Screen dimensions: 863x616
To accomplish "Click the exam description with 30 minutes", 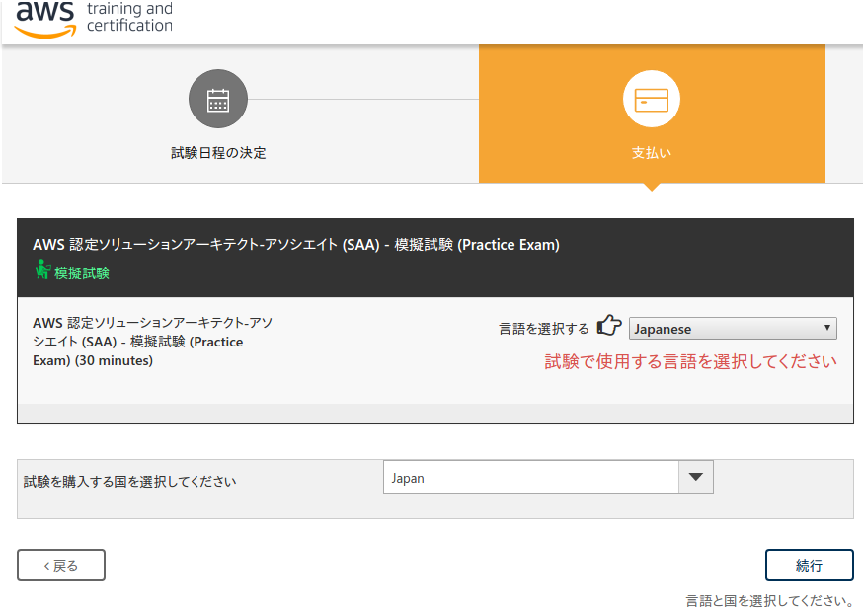I will tap(152, 342).
